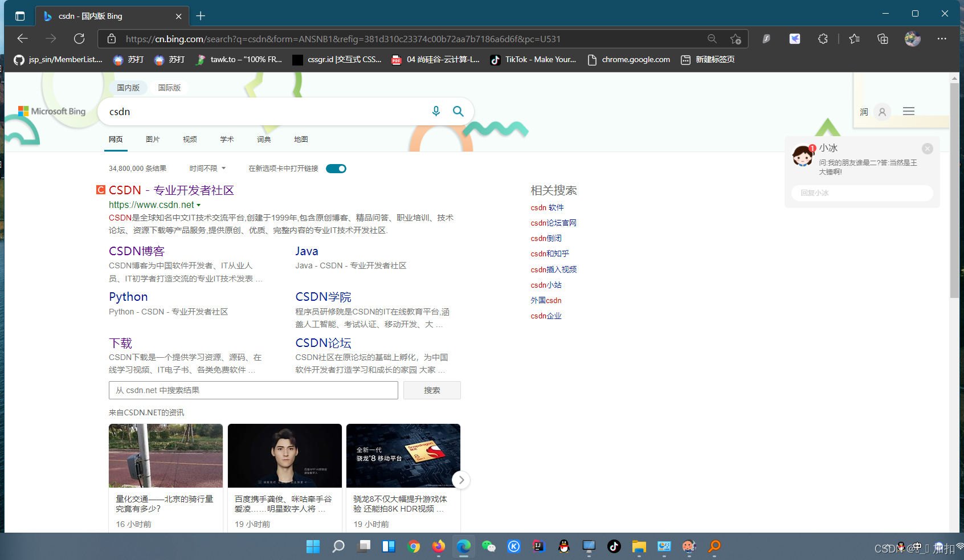Viewport: 964px width, 560px height.
Task: Select the 国际版 Bing version
Action: click(x=169, y=88)
